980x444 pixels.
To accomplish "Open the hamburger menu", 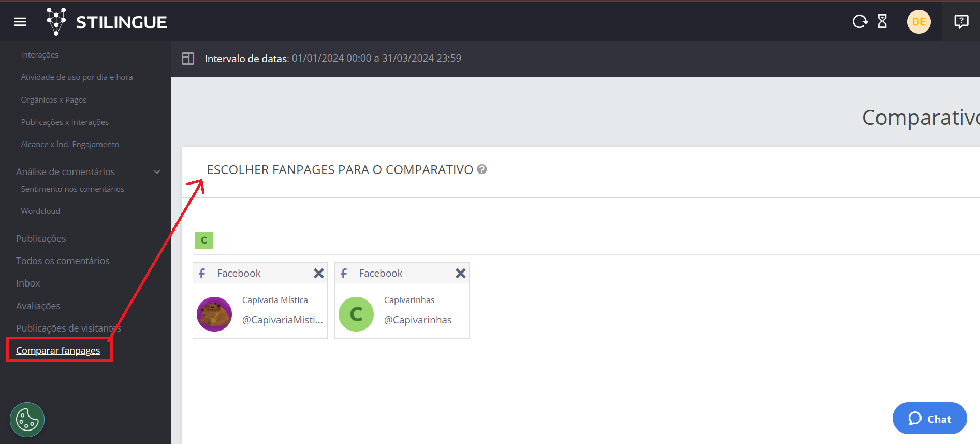I will tap(20, 22).
